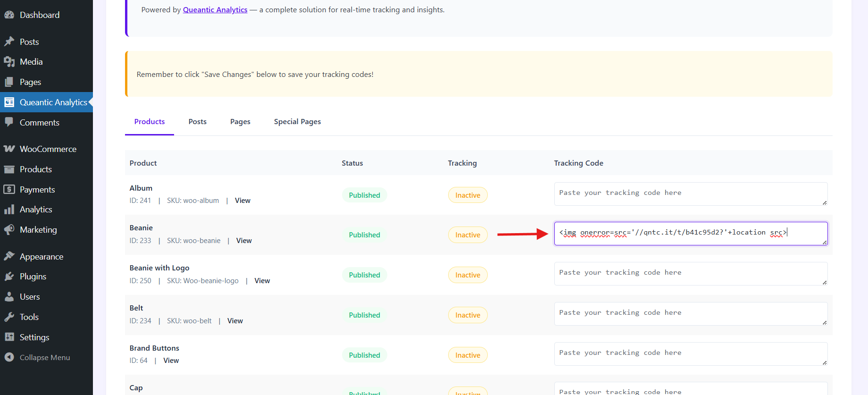
Task: Click View link for Beanie
Action: [x=244, y=241]
